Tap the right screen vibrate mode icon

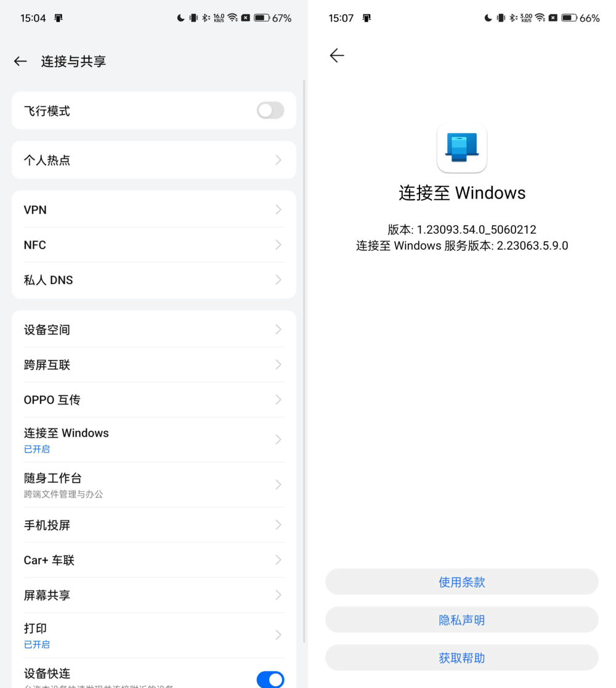click(x=501, y=18)
